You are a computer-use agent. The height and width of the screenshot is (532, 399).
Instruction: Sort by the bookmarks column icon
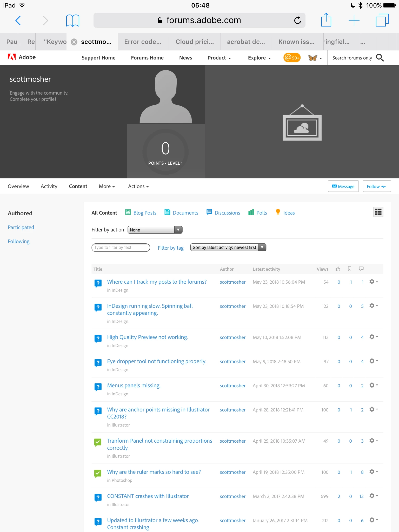click(x=350, y=269)
